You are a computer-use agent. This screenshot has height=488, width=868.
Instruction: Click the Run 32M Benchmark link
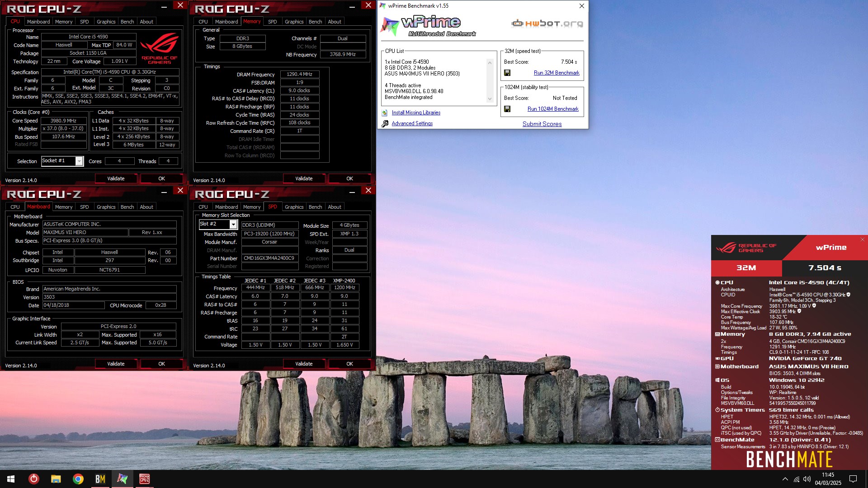coord(557,73)
